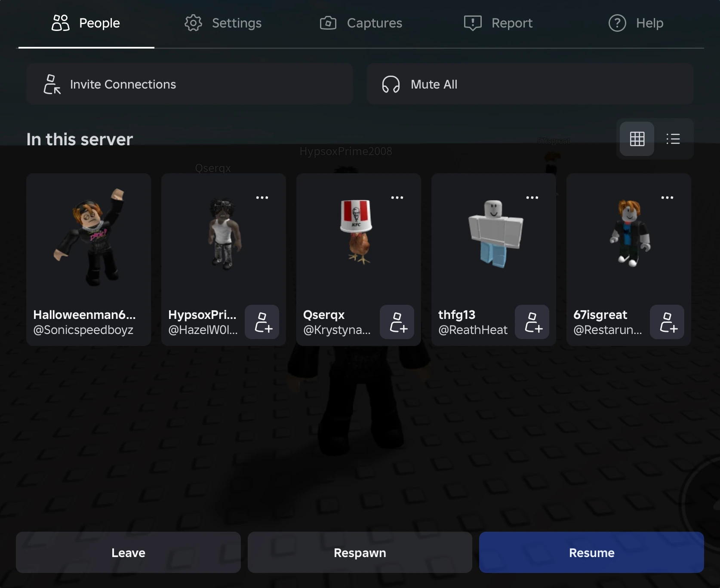Viewport: 720px width, 588px height.
Task: Click the Captures camera icon
Action: [327, 23]
